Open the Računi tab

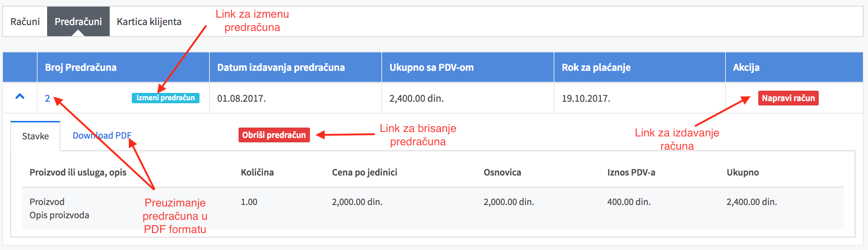tap(25, 21)
